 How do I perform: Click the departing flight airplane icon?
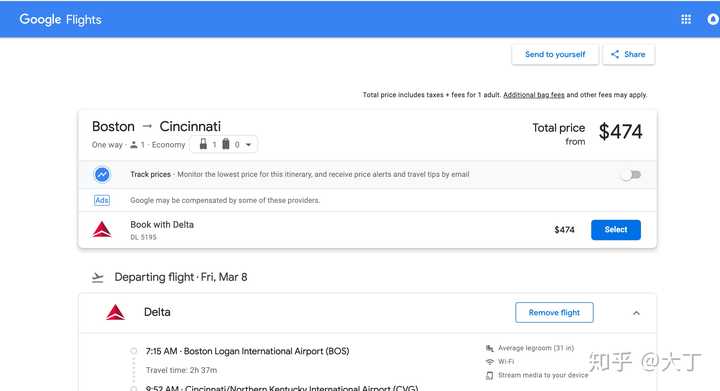[x=97, y=277]
